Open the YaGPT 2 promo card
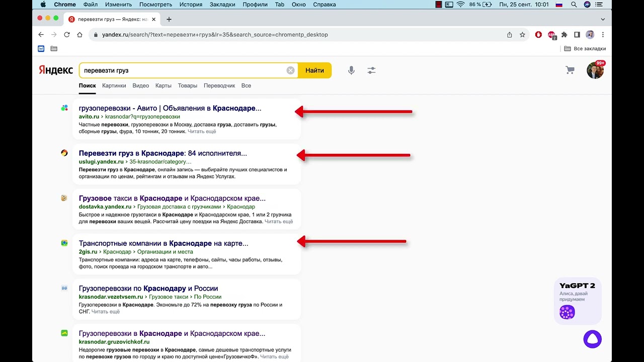This screenshot has height=362, width=644. point(578,301)
